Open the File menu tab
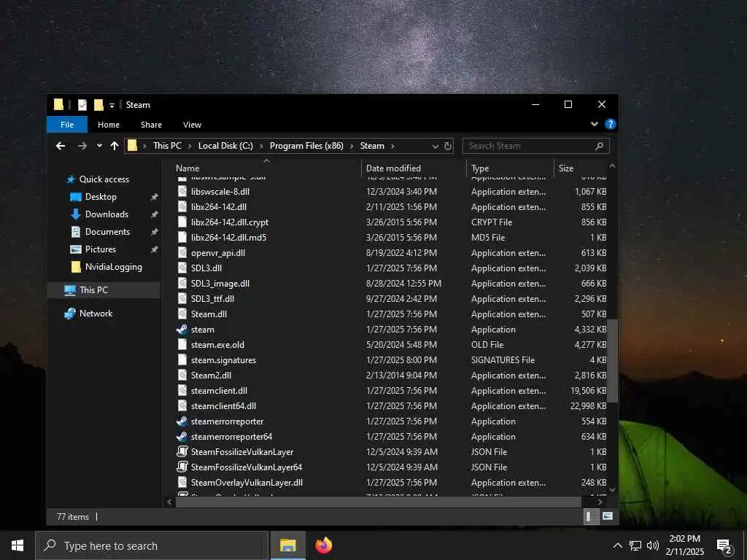 67,125
